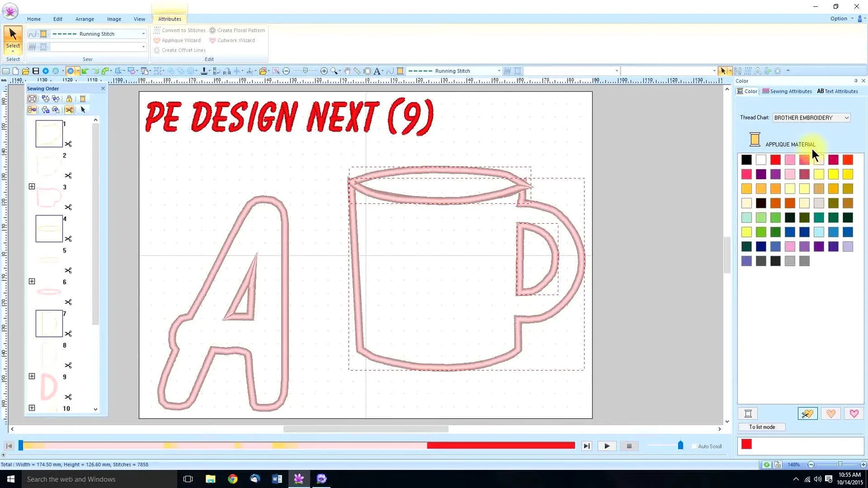Click the Cutwork Wizard button
This screenshot has height=488, width=868.
tap(232, 40)
